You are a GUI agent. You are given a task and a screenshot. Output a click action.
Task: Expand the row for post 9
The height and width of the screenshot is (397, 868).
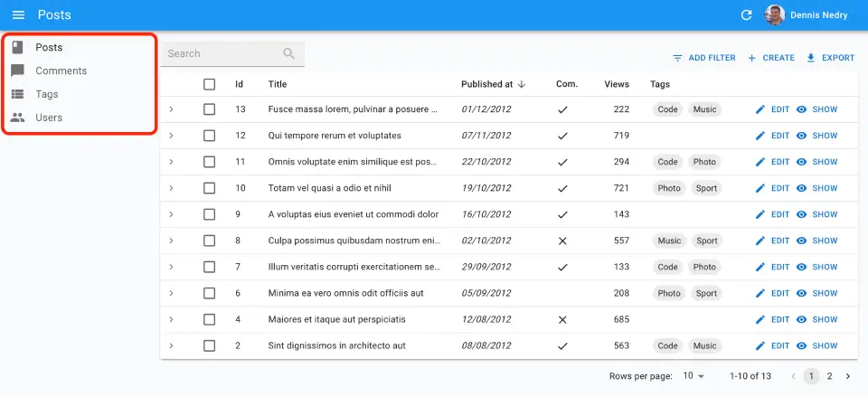pyautogui.click(x=172, y=214)
